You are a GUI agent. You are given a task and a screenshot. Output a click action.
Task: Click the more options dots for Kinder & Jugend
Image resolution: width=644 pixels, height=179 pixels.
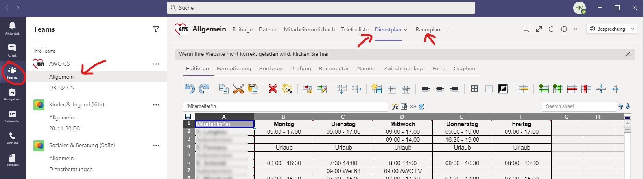(156, 105)
